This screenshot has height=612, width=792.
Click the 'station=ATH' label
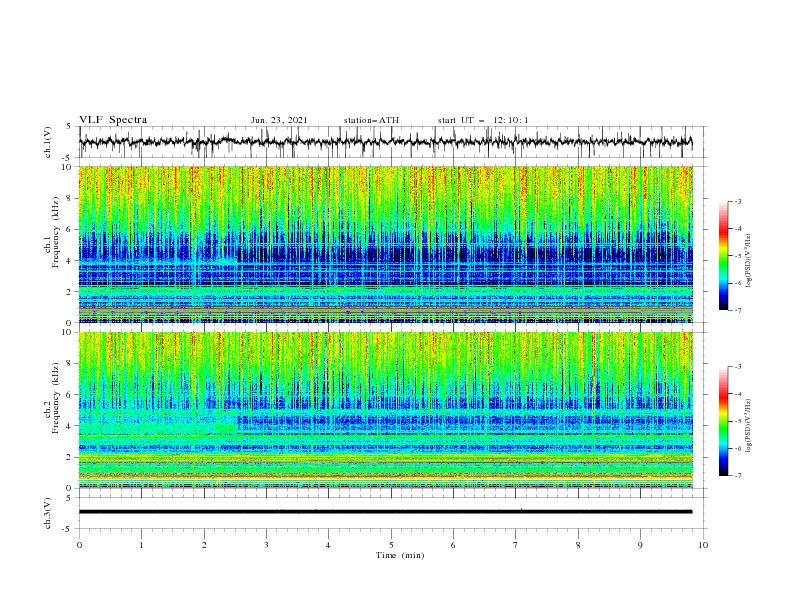pos(371,120)
